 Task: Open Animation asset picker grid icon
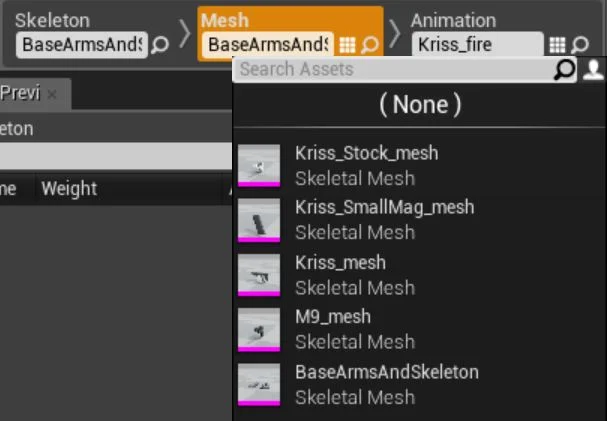coord(557,45)
